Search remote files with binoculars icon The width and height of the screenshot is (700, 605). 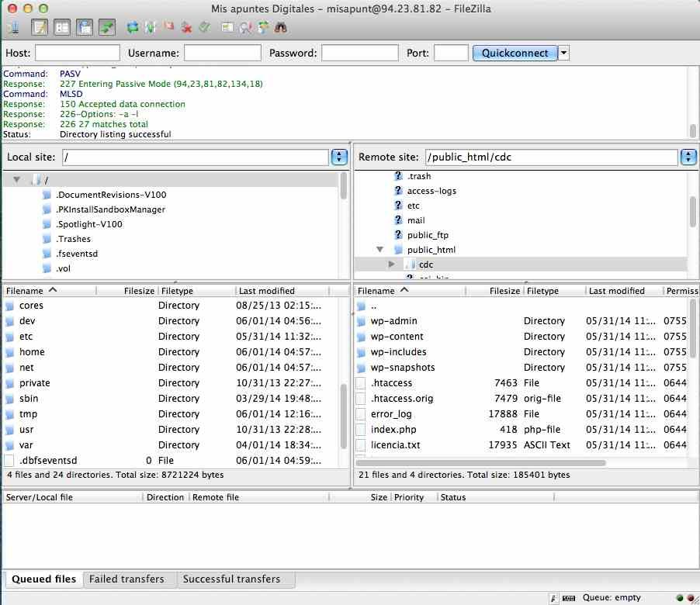[281, 28]
